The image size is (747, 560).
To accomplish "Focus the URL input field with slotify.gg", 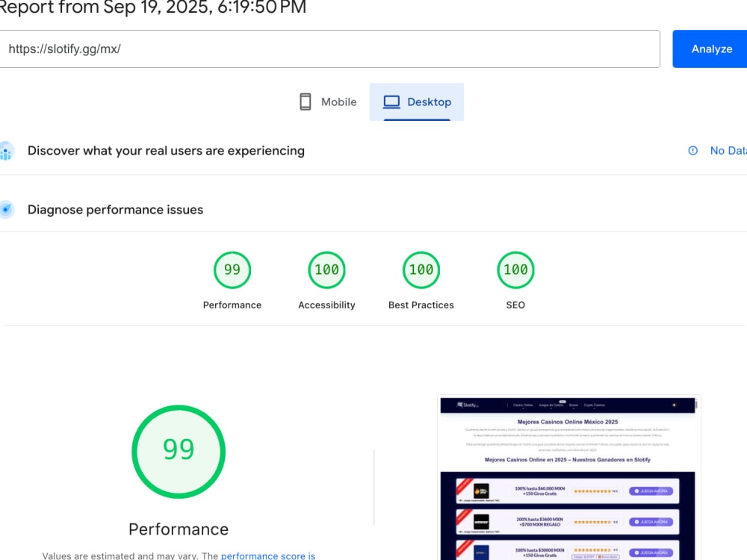I will pyautogui.click(x=329, y=49).
